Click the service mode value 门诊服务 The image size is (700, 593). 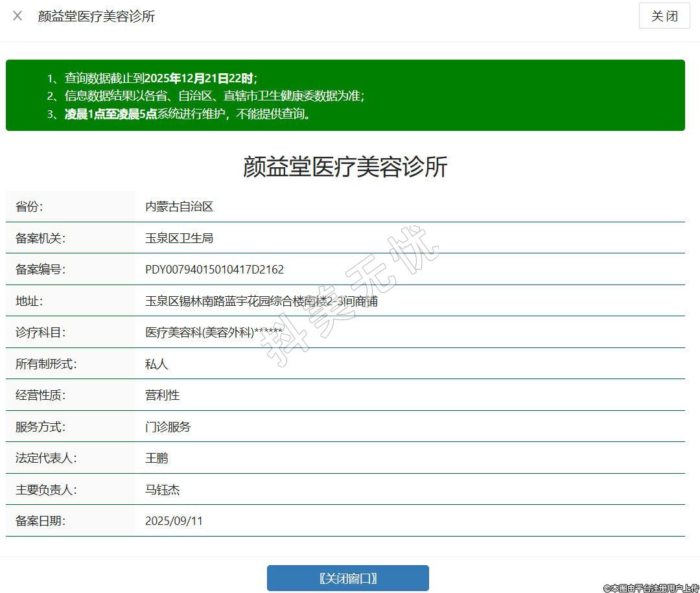point(168,427)
